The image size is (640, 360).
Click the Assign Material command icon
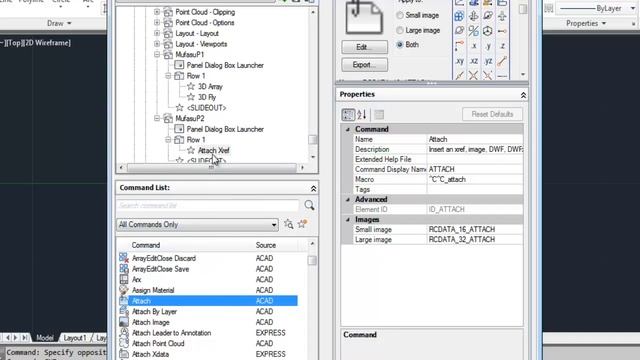click(124, 290)
